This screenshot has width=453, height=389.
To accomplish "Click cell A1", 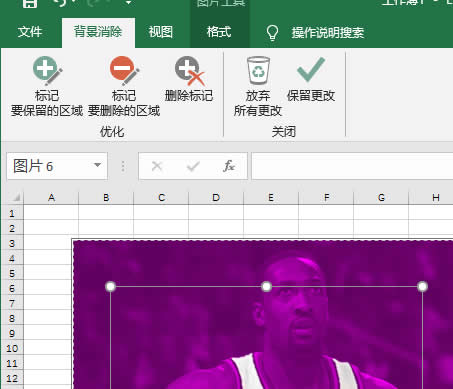I will click(51, 212).
